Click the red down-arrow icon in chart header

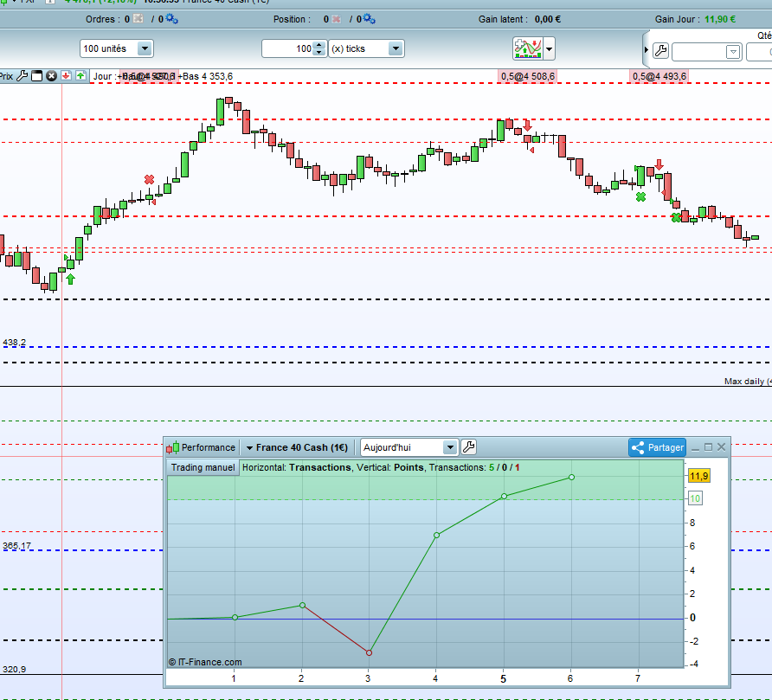tap(66, 76)
